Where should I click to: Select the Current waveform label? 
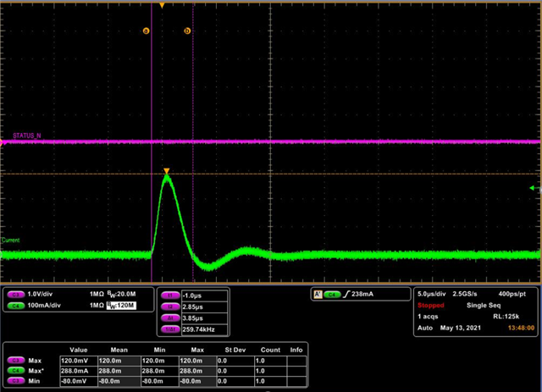tap(10, 240)
